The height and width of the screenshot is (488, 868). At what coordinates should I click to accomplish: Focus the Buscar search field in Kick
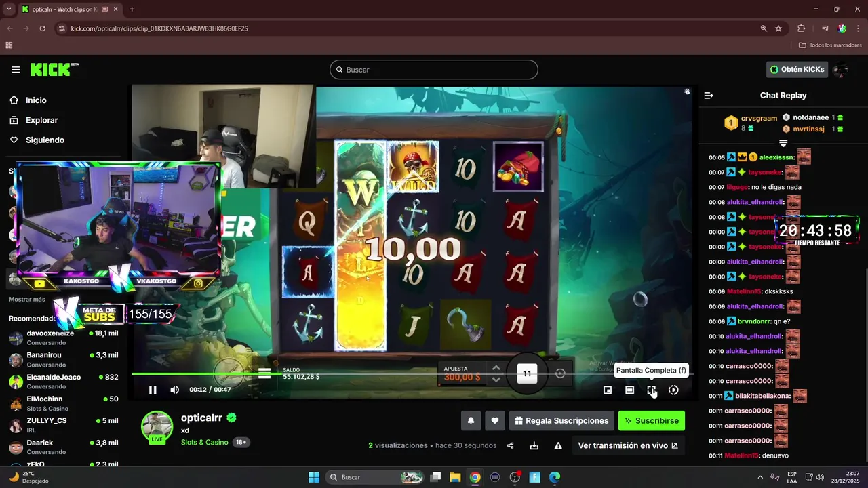click(x=434, y=70)
